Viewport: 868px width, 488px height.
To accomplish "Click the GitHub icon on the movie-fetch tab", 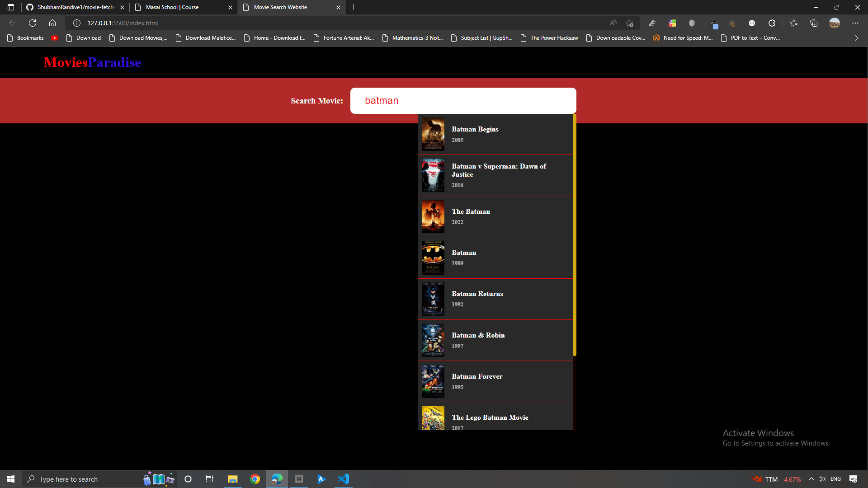I will (29, 7).
